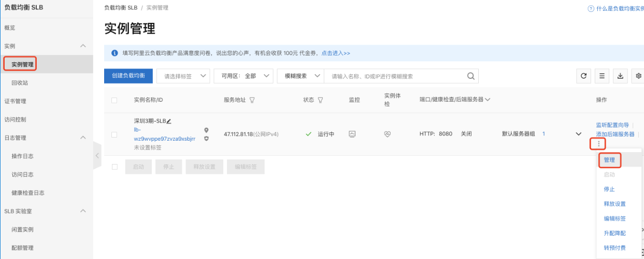Screen dimensions: 644x259
Task: Open the 模糊搜索 dropdown
Action: tap(300, 76)
